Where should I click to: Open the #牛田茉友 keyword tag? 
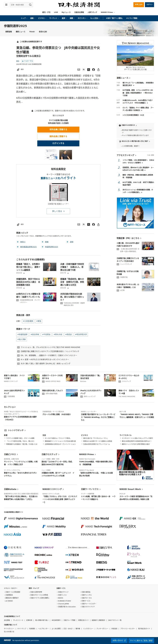point(46,335)
